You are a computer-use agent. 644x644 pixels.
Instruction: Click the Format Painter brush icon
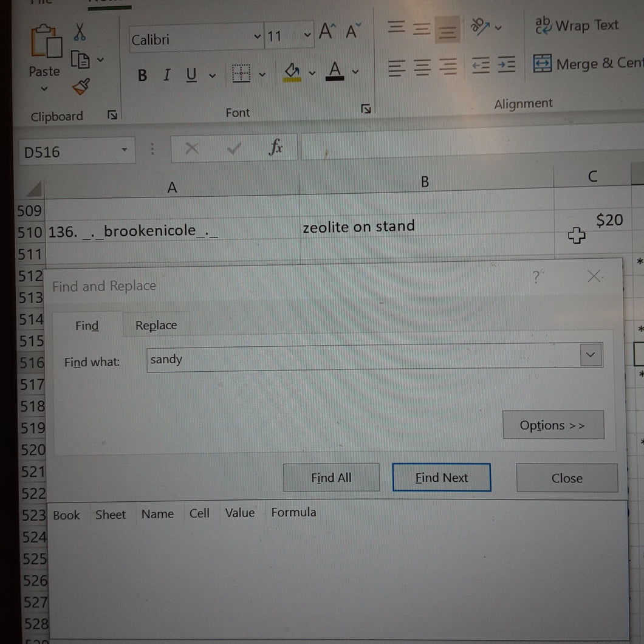point(80,88)
